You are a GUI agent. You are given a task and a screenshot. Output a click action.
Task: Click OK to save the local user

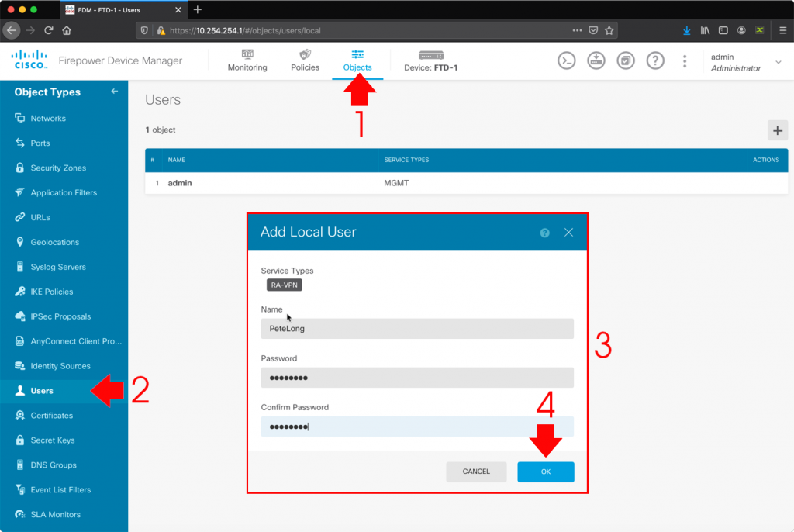(x=546, y=472)
